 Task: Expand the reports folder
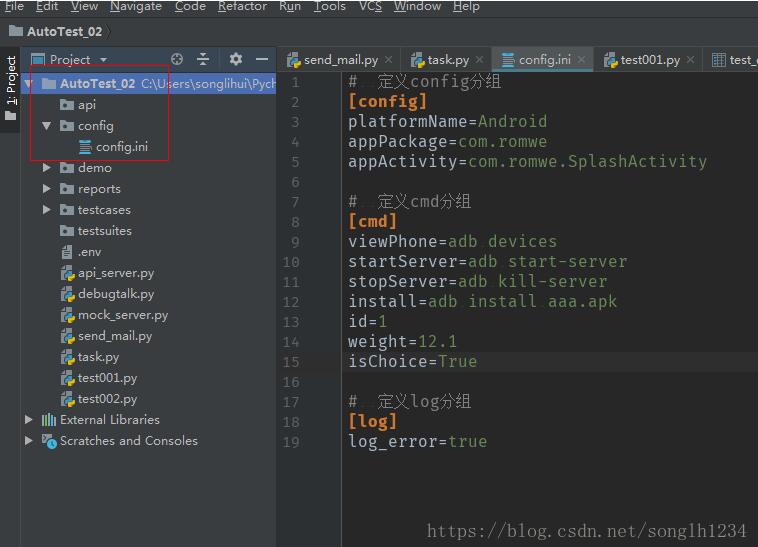pos(47,189)
